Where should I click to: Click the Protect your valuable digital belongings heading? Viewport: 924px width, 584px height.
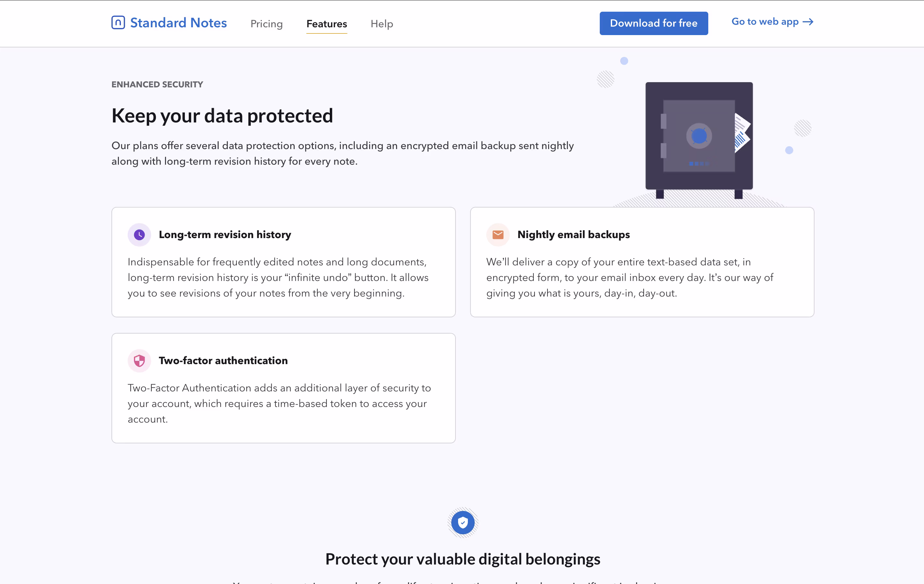coord(462,559)
